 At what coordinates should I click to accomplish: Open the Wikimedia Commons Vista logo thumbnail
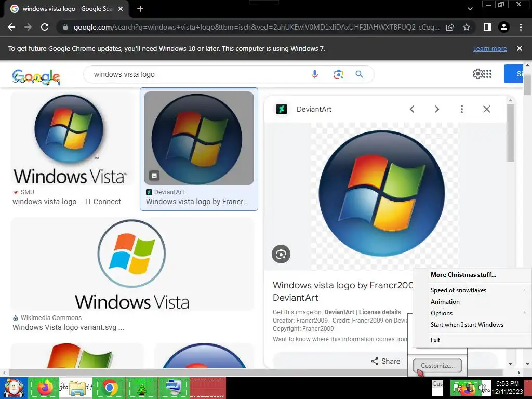click(132, 264)
